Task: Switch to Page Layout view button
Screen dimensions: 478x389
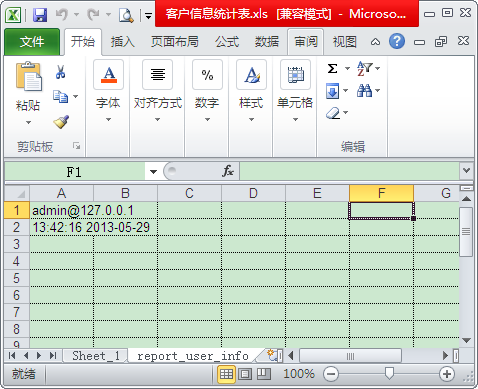Action: [245, 374]
